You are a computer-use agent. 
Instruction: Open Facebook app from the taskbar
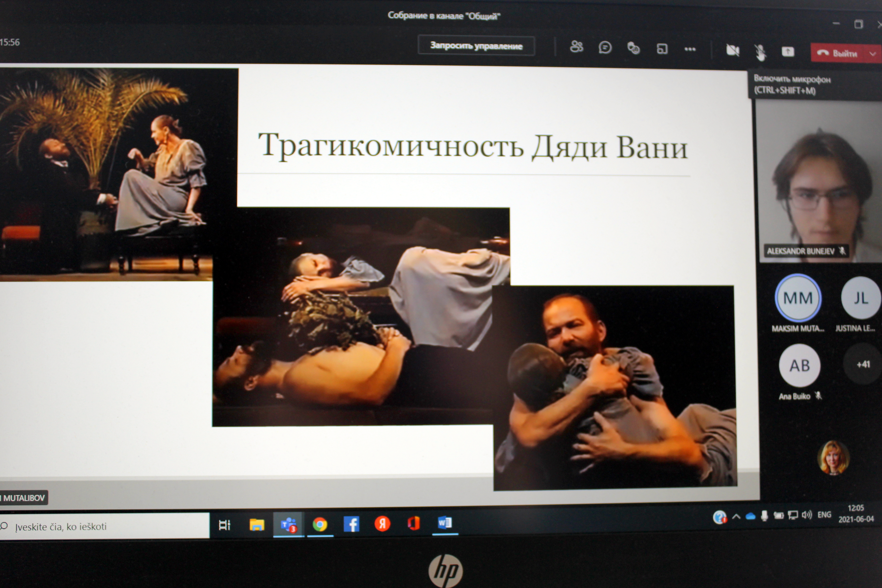tap(351, 524)
